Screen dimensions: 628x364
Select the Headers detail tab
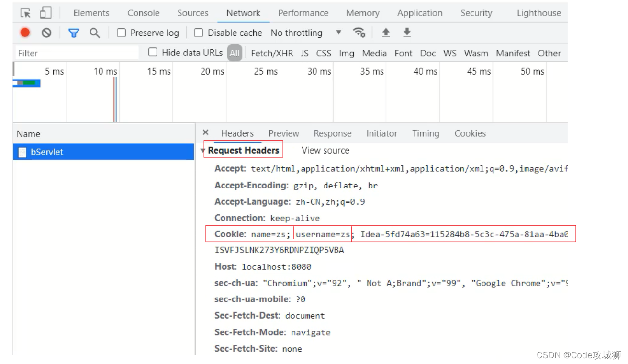coord(237,133)
